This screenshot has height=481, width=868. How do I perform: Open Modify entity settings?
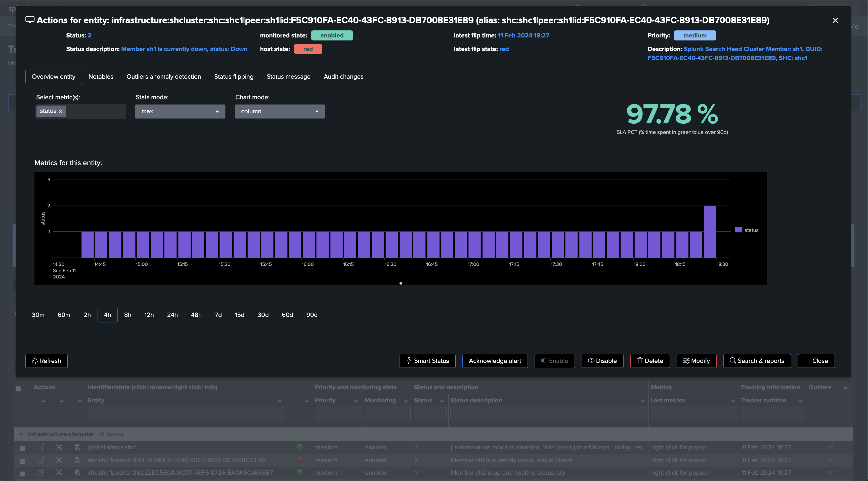point(696,361)
